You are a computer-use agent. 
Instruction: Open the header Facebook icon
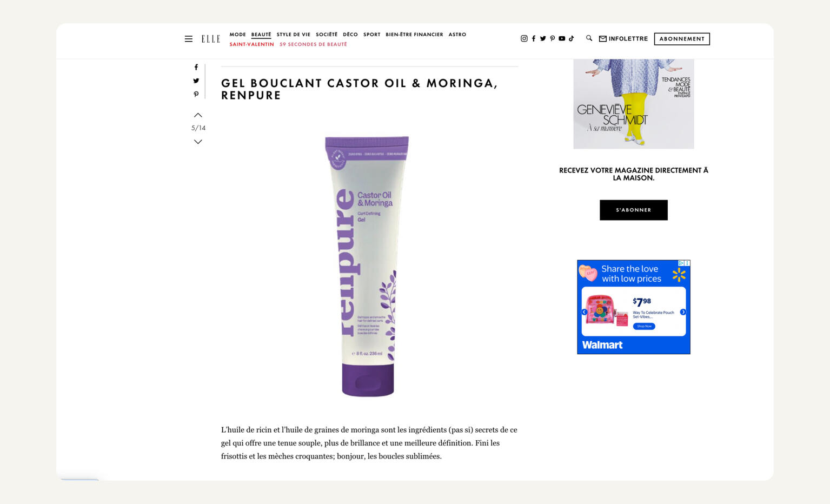[534, 38]
